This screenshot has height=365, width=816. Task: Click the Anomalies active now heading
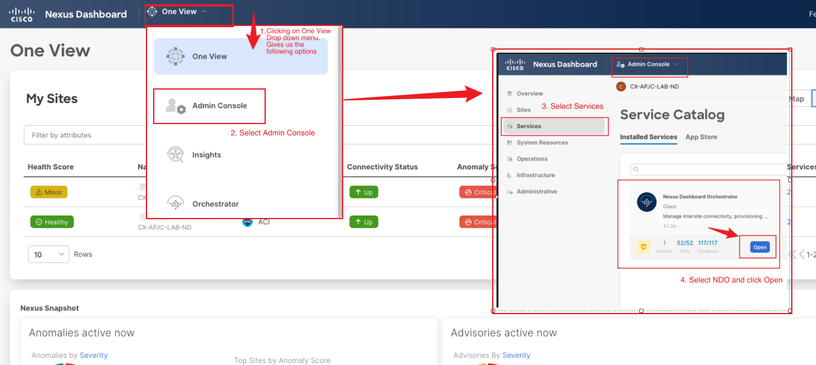82,333
